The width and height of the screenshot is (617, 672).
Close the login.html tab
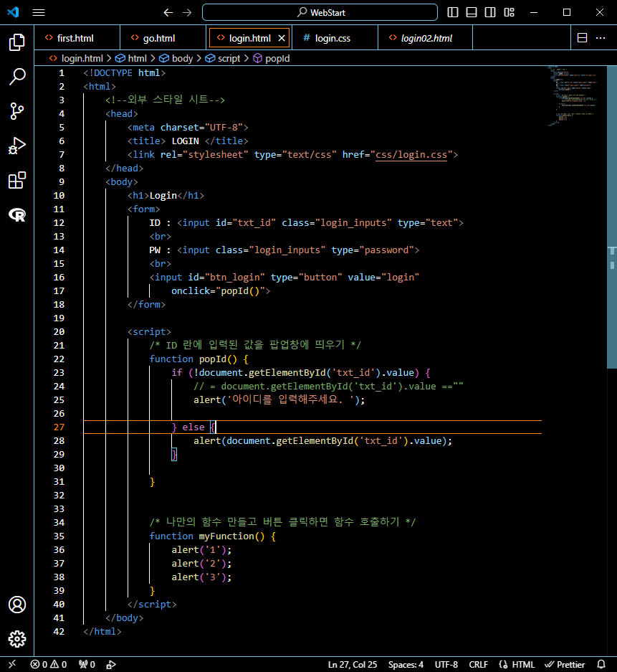click(x=282, y=38)
